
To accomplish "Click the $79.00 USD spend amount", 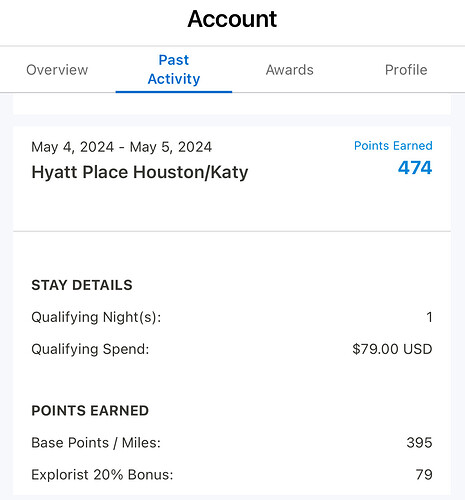I will (x=392, y=349).
